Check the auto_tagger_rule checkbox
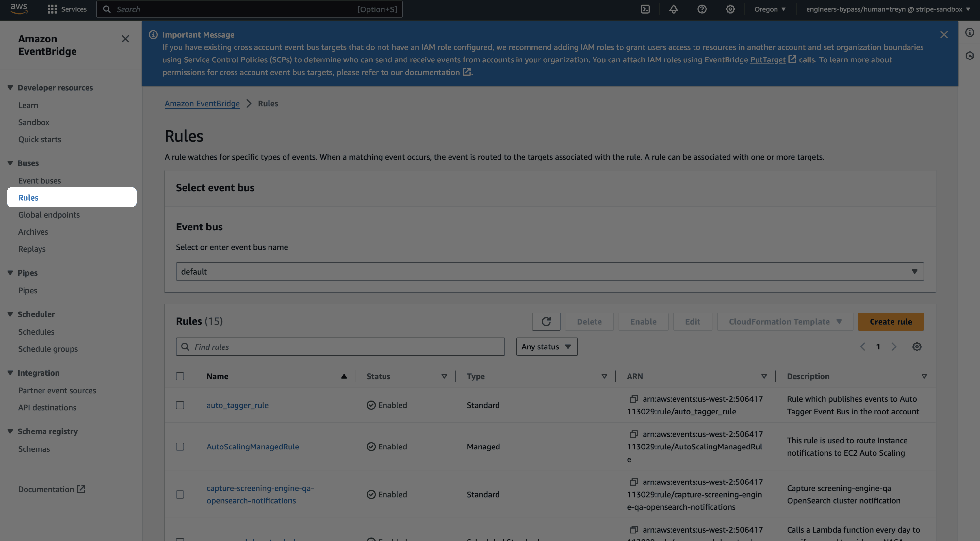 (x=180, y=405)
